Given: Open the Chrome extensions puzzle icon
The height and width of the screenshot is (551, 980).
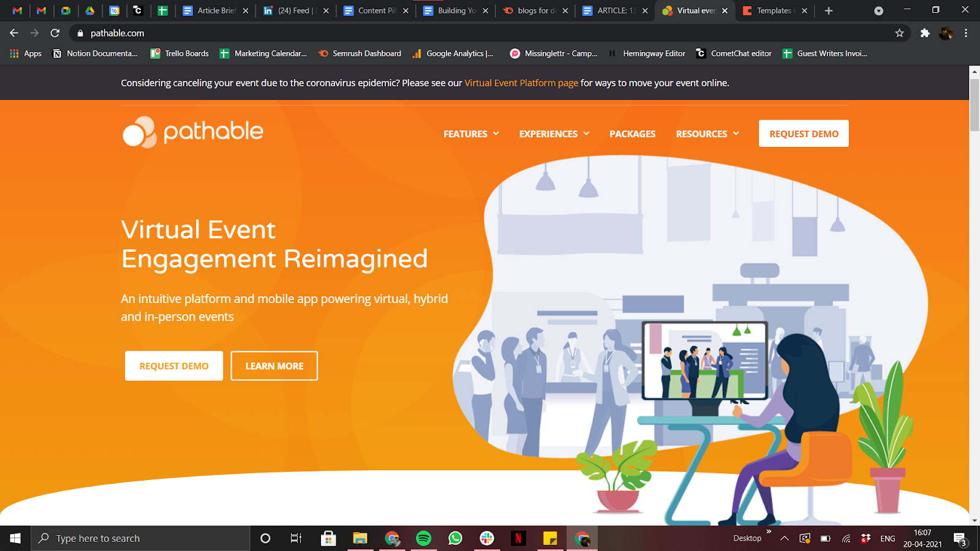Looking at the screenshot, I should click(925, 33).
